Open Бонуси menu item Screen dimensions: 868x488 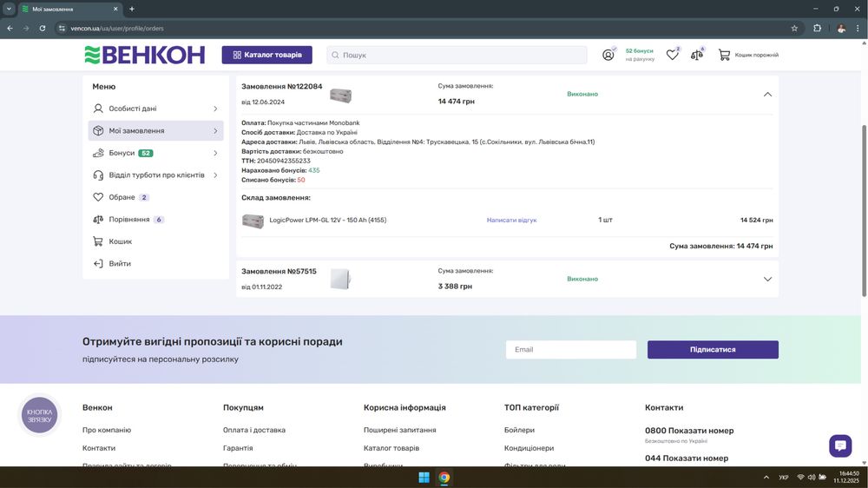click(155, 153)
